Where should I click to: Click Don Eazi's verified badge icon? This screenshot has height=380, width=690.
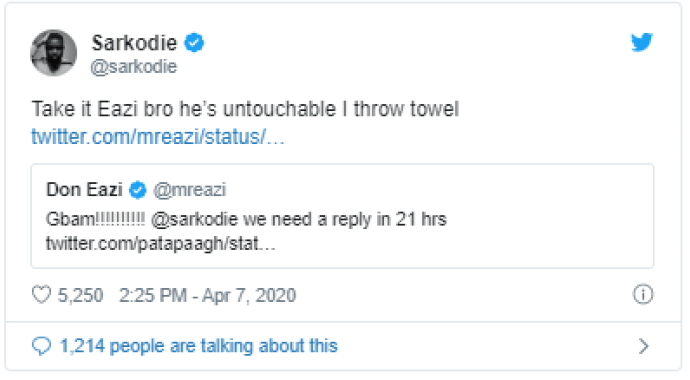[x=138, y=190]
